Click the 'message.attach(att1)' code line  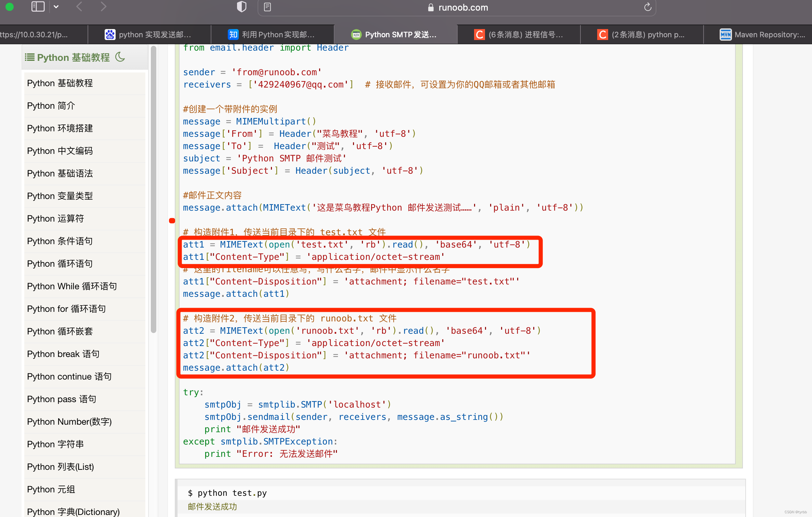click(x=236, y=294)
